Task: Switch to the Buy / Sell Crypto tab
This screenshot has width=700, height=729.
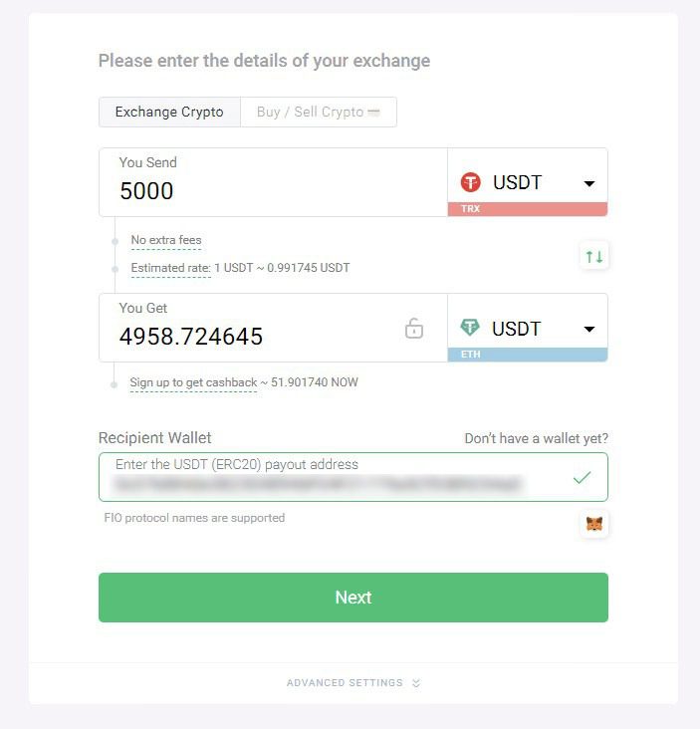Action: point(310,113)
